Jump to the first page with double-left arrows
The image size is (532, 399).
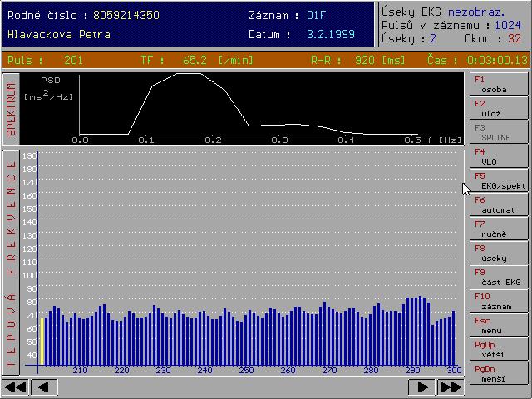[x=15, y=387]
